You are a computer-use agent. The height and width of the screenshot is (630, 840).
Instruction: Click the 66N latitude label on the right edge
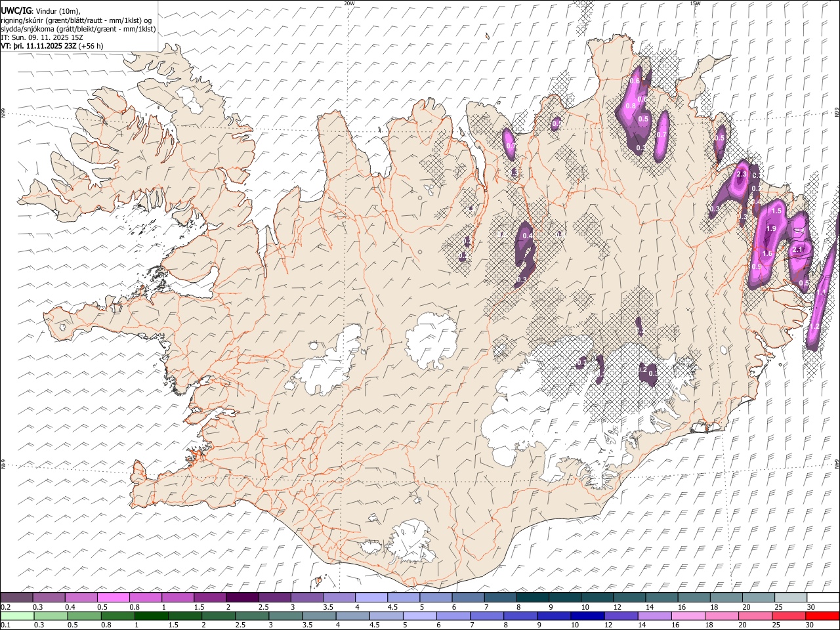[837, 113]
